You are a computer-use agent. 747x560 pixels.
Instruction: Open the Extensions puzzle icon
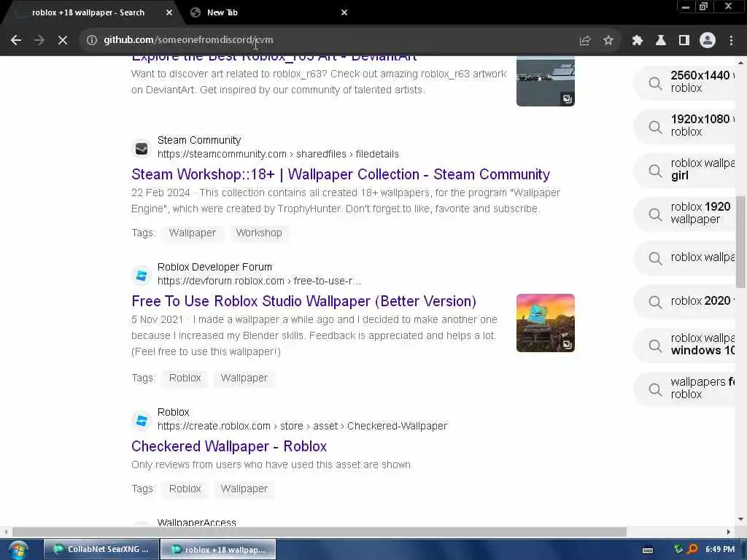[638, 41]
